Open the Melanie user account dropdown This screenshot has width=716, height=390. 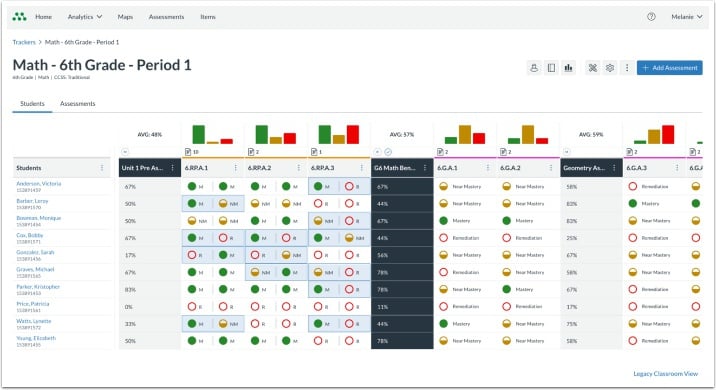pos(686,16)
